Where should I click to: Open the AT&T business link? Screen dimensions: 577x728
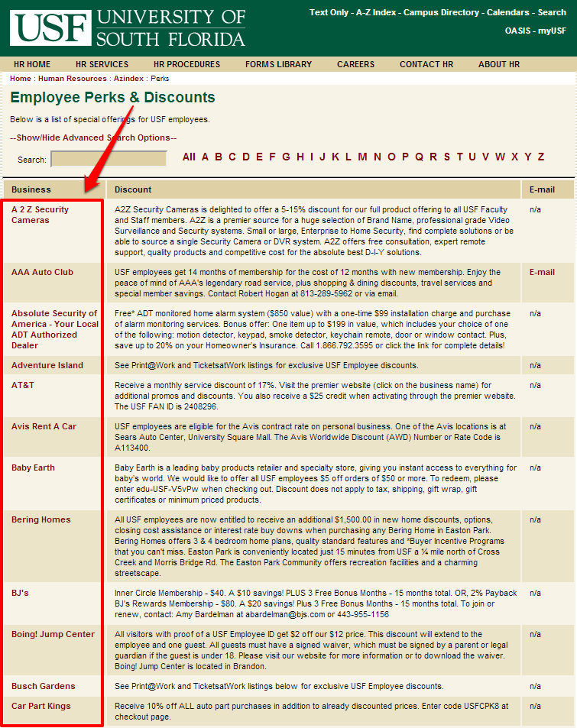tap(23, 385)
